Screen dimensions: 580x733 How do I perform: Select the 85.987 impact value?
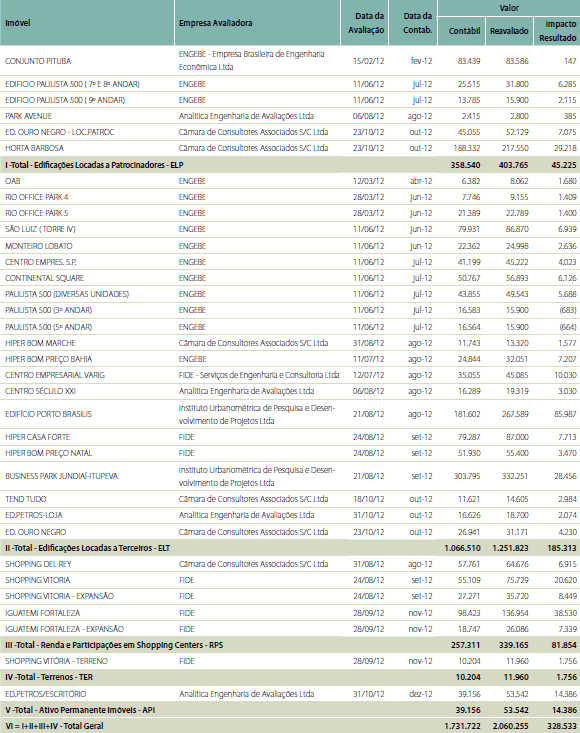(x=565, y=414)
